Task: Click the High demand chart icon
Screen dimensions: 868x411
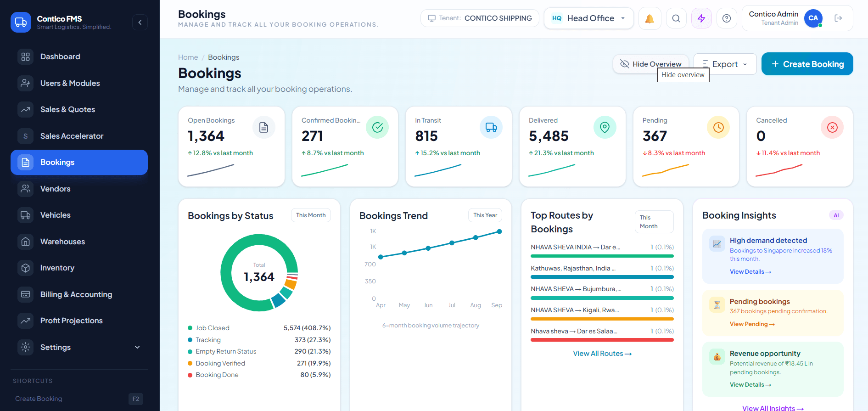Action: [717, 244]
